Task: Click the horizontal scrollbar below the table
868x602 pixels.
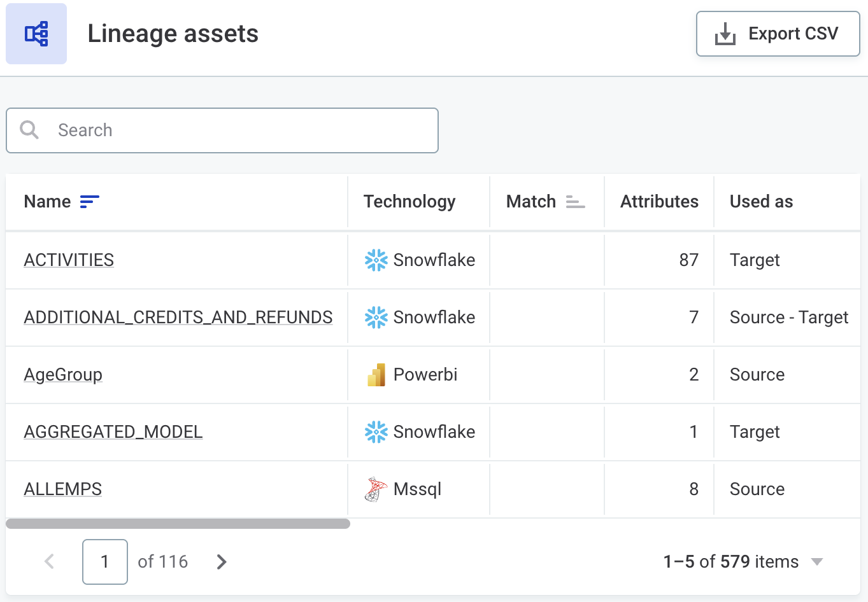Action: point(178,523)
